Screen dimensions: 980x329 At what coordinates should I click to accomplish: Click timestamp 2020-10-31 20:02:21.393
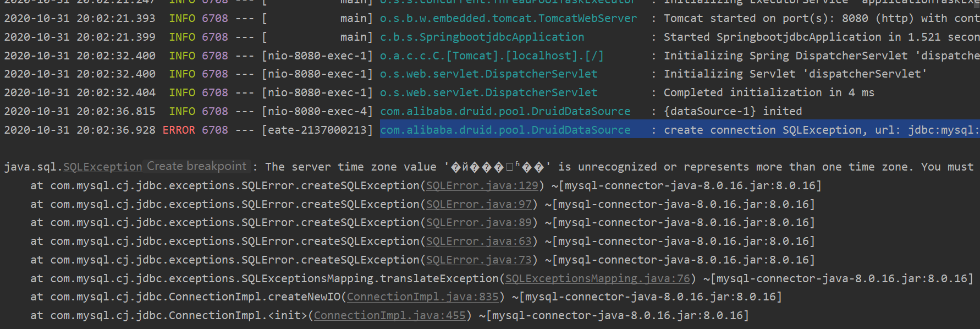pos(80,18)
